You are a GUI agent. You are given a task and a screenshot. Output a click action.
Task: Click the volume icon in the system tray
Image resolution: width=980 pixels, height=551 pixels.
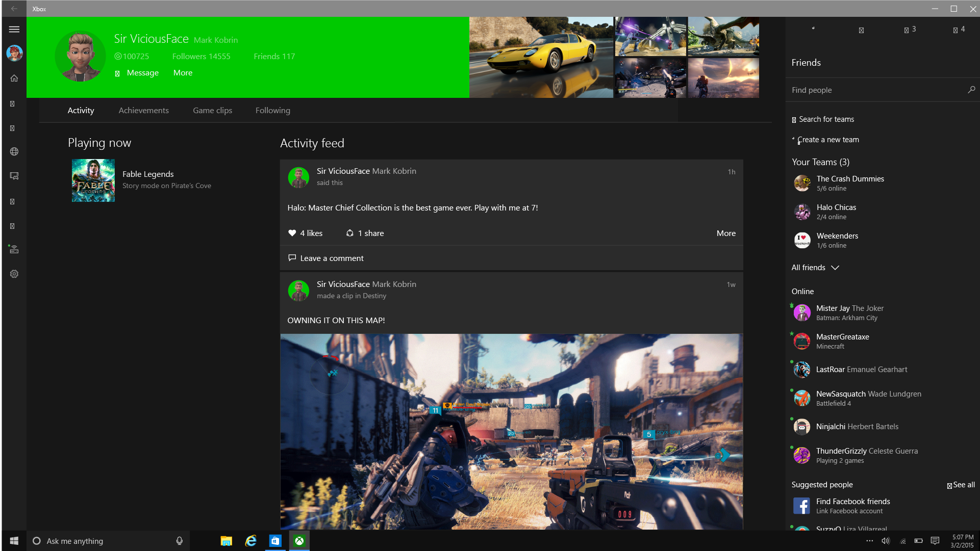coord(886,541)
